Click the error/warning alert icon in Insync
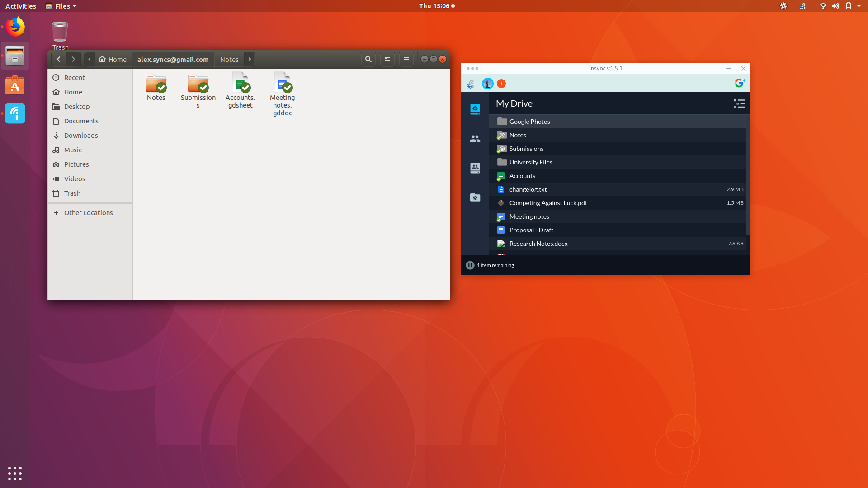Screen dimensions: 868x488 (501, 84)
